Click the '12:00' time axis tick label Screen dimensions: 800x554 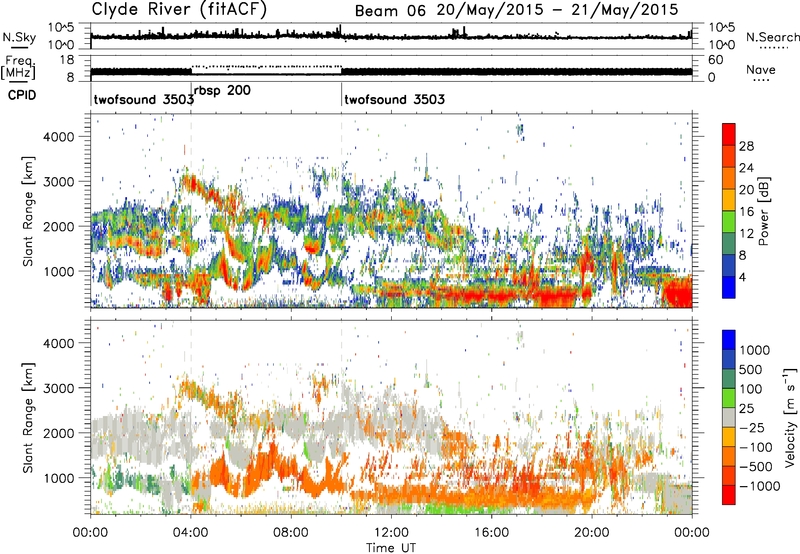point(391,533)
